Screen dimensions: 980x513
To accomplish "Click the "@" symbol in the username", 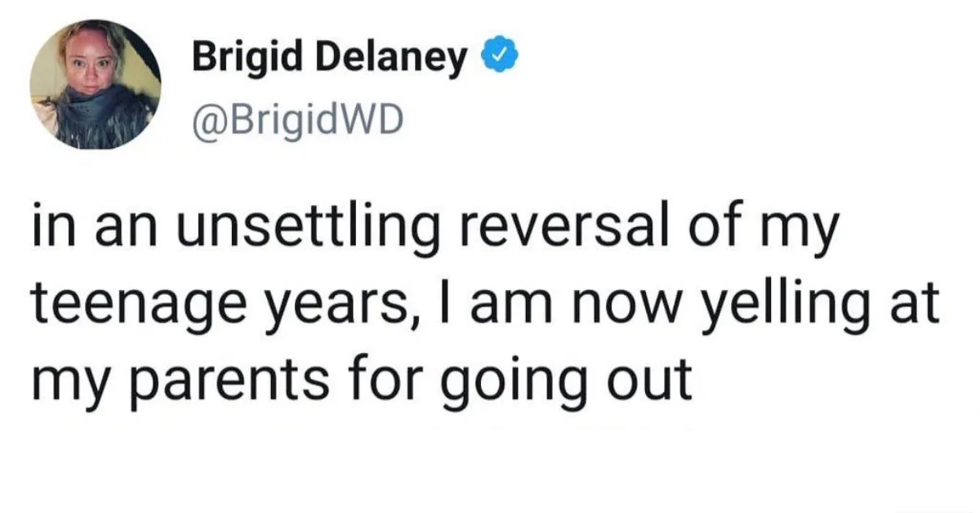I will tap(207, 121).
